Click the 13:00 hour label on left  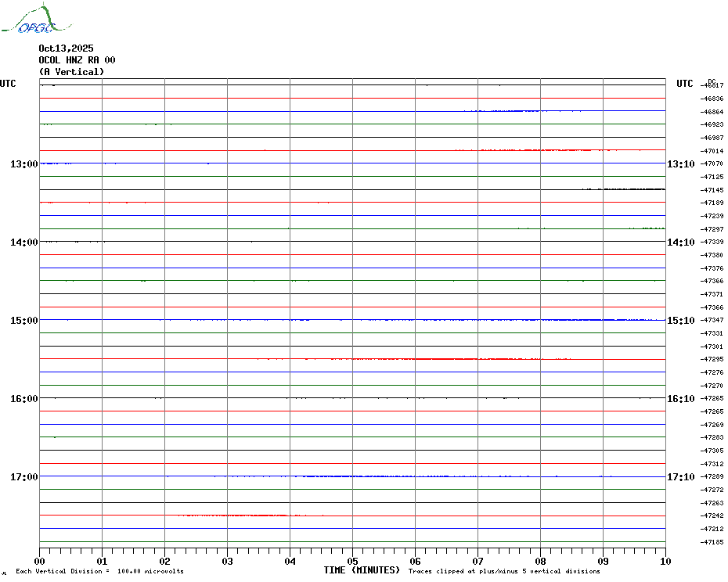(x=23, y=163)
